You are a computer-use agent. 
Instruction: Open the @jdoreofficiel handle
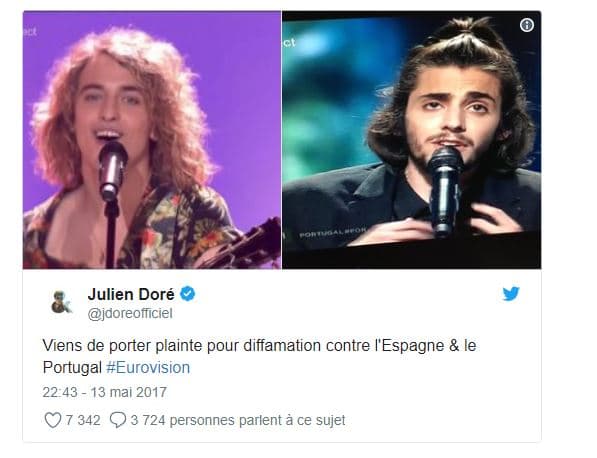(130, 314)
